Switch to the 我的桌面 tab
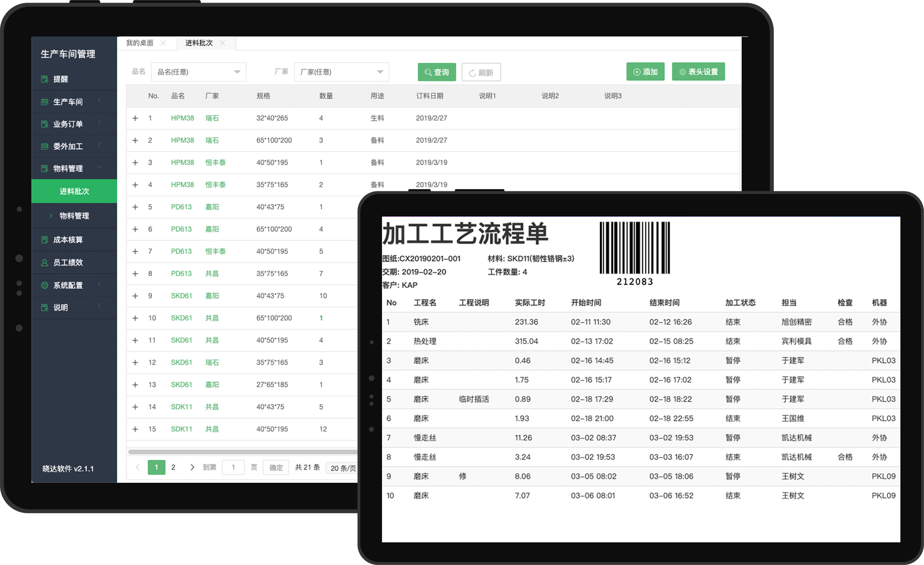 click(140, 43)
